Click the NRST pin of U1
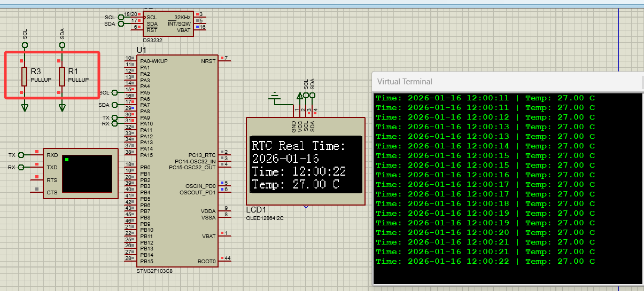Screen dimensions: 644x291 [x=208, y=61]
